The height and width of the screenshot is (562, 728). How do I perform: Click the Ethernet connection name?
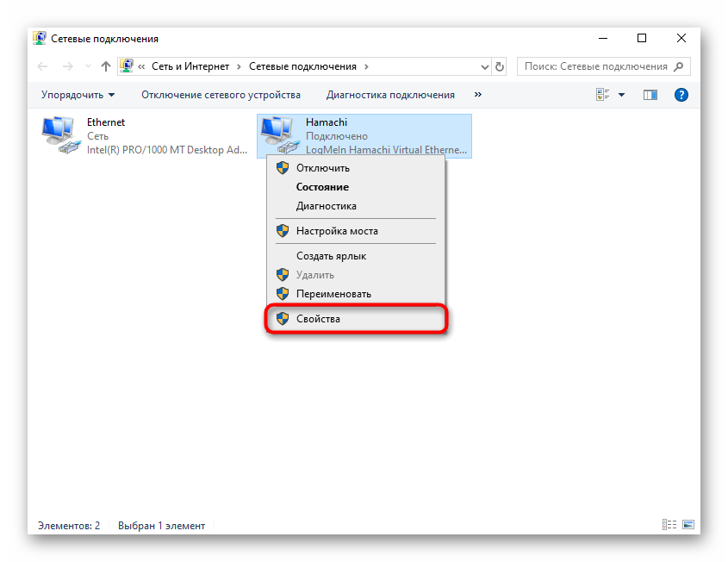coord(106,122)
